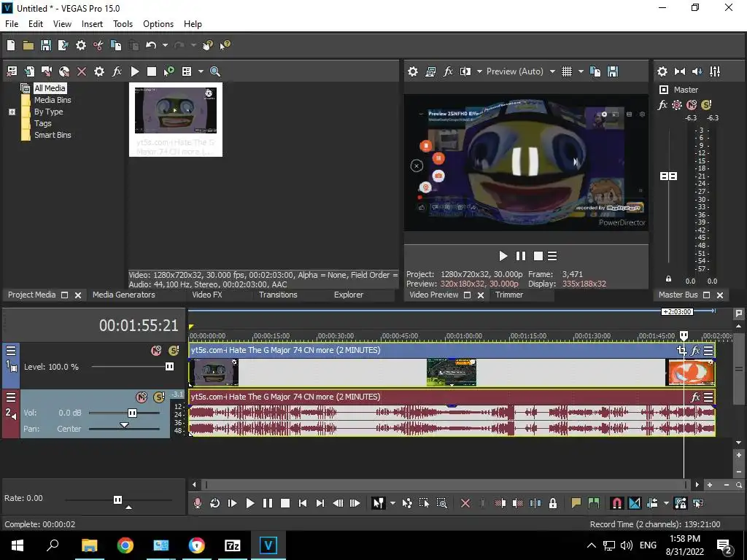Image resolution: width=747 pixels, height=560 pixels.
Task: Remove selected media with the red X
Action: click(x=82, y=71)
